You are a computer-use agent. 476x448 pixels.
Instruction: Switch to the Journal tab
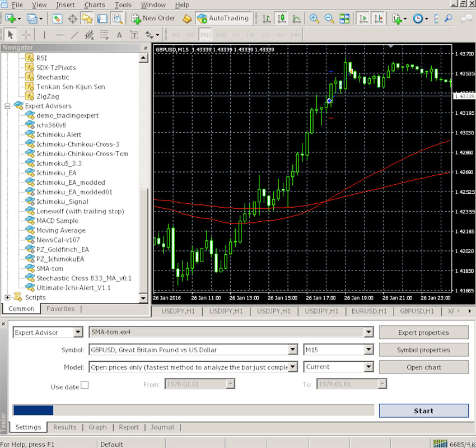162,427
